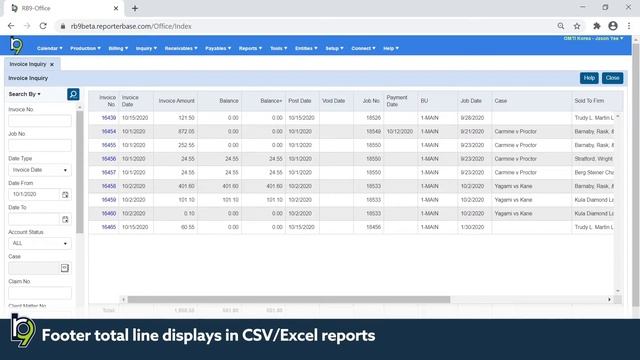The width and height of the screenshot is (640, 360).
Task: Open the Tools menu
Action: tap(278, 48)
